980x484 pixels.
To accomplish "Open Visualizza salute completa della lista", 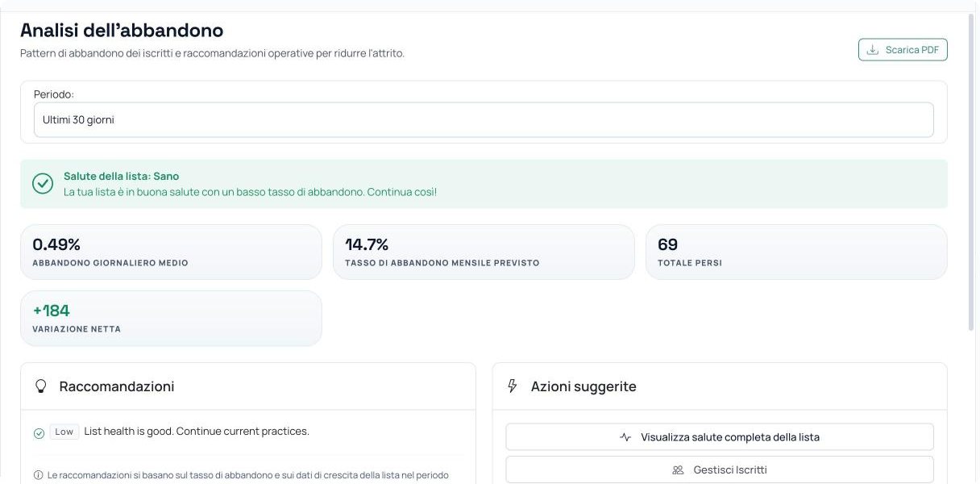I will pos(720,437).
